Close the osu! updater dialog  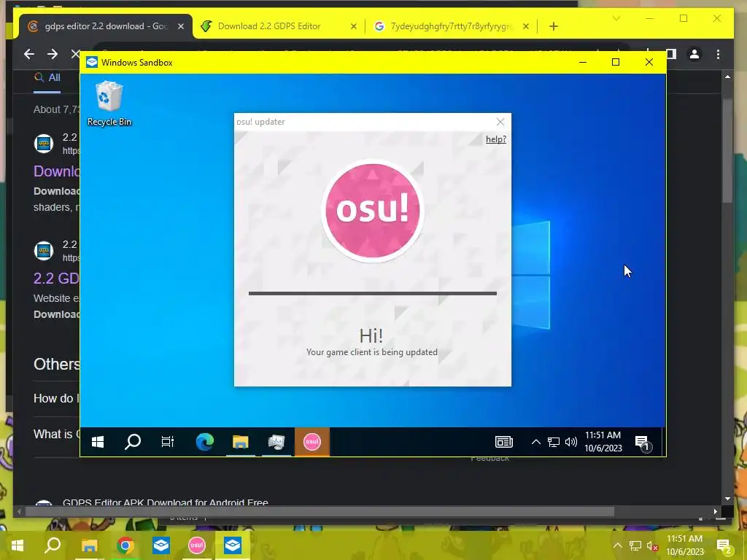(x=500, y=122)
